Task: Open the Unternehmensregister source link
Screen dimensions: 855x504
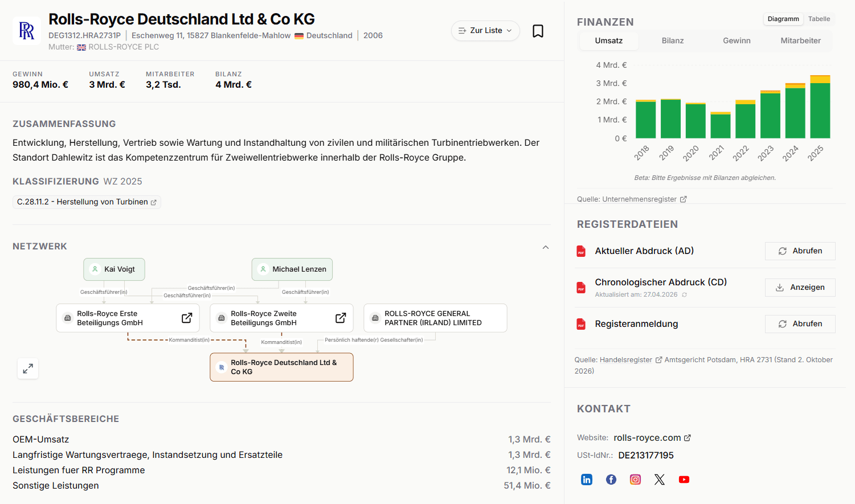Action: click(644, 199)
